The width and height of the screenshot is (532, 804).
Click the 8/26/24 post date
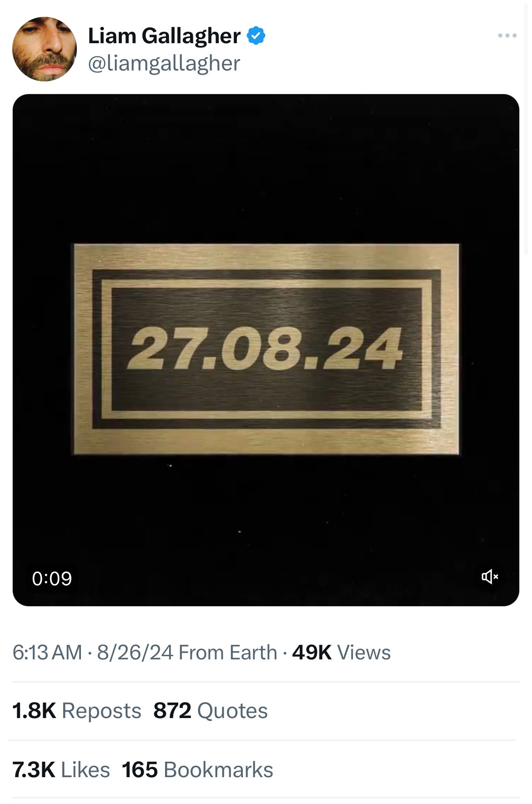[135, 653]
